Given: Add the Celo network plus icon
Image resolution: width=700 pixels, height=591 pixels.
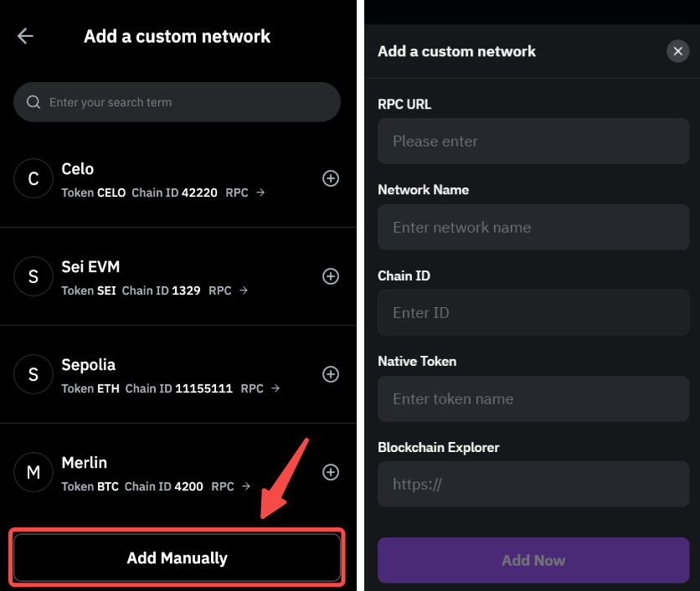Looking at the screenshot, I should pos(331,178).
